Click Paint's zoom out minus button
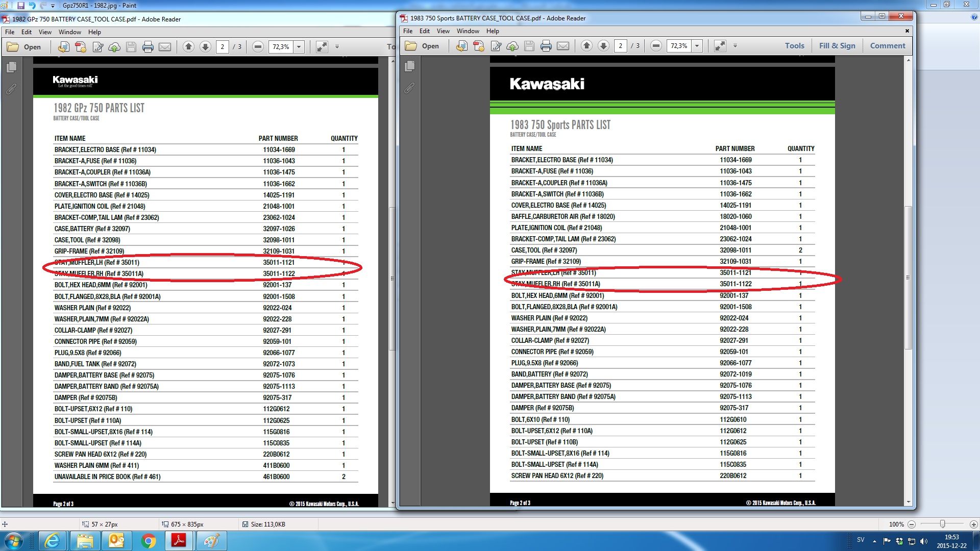 click(912, 524)
